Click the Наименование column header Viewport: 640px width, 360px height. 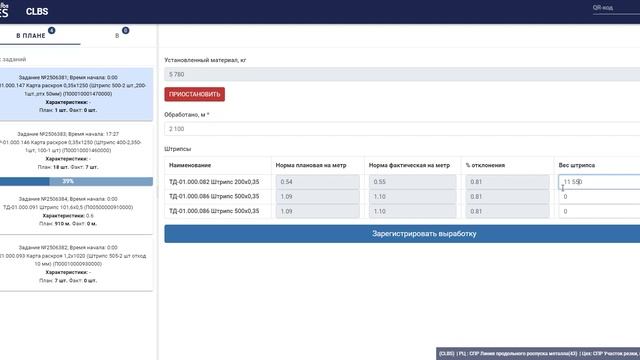click(x=190, y=165)
